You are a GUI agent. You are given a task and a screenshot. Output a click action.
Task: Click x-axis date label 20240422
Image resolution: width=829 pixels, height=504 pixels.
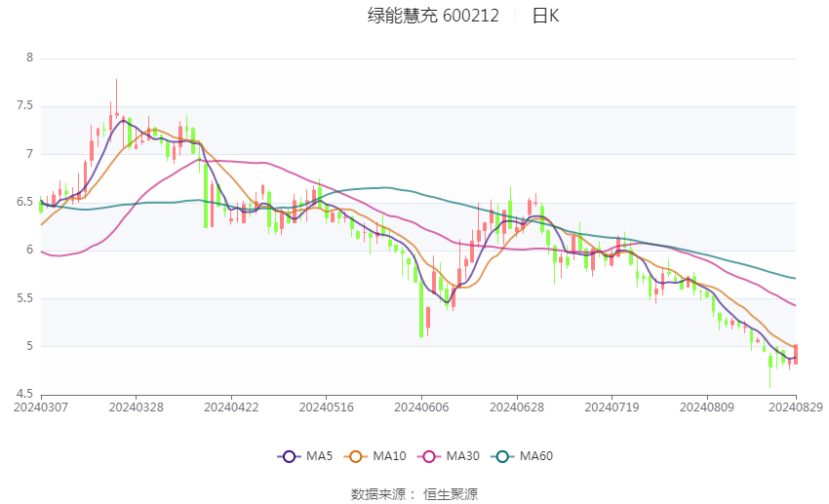point(231,407)
